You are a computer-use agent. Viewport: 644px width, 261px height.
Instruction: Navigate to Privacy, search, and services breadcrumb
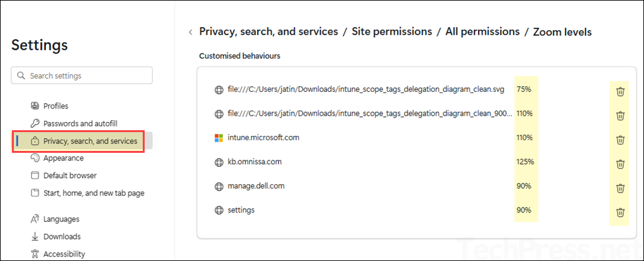tap(269, 31)
